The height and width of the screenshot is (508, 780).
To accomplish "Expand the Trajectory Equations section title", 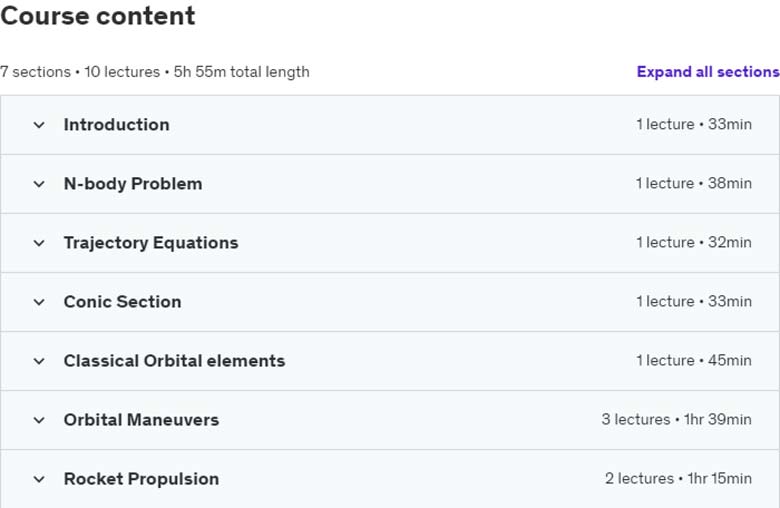I will 151,243.
